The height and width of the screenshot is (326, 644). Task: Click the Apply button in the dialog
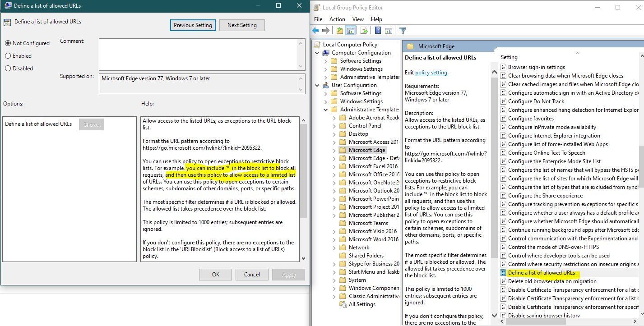coord(288,274)
